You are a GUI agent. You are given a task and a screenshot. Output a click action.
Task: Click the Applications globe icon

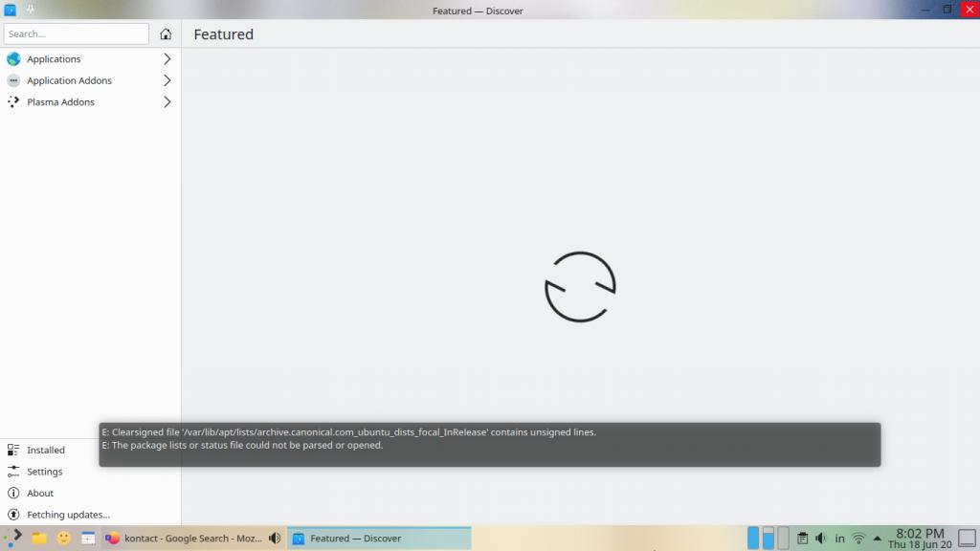(13, 59)
